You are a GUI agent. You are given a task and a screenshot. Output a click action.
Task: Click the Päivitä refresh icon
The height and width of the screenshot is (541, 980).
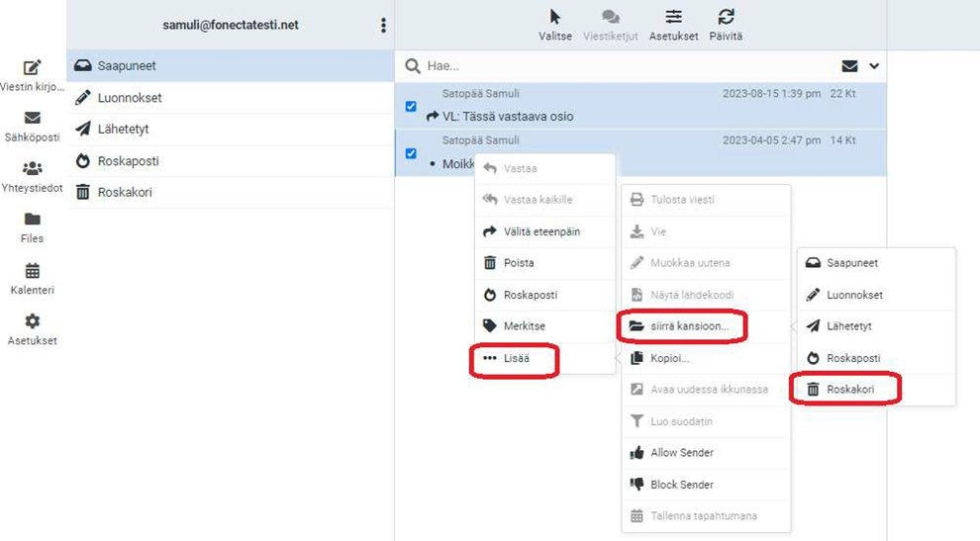tap(726, 17)
